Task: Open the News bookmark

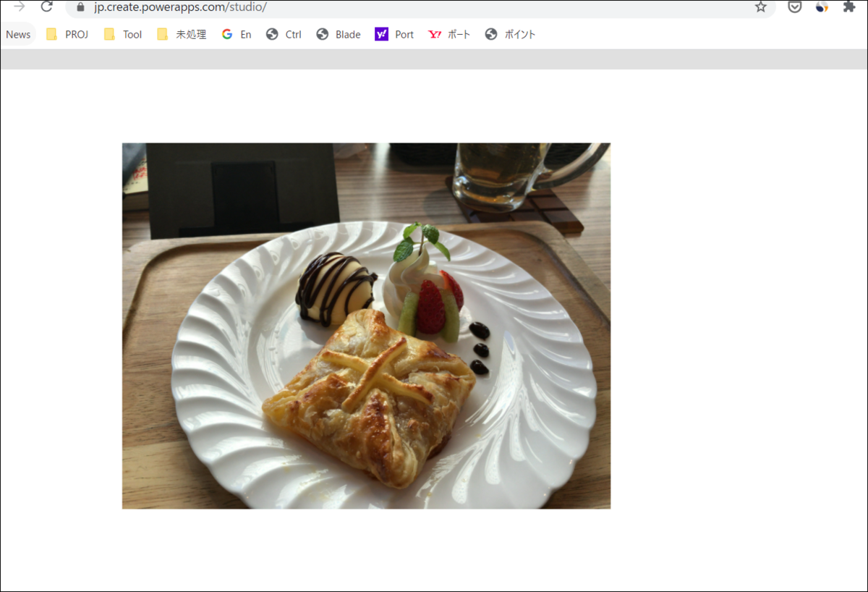Action: (x=18, y=34)
